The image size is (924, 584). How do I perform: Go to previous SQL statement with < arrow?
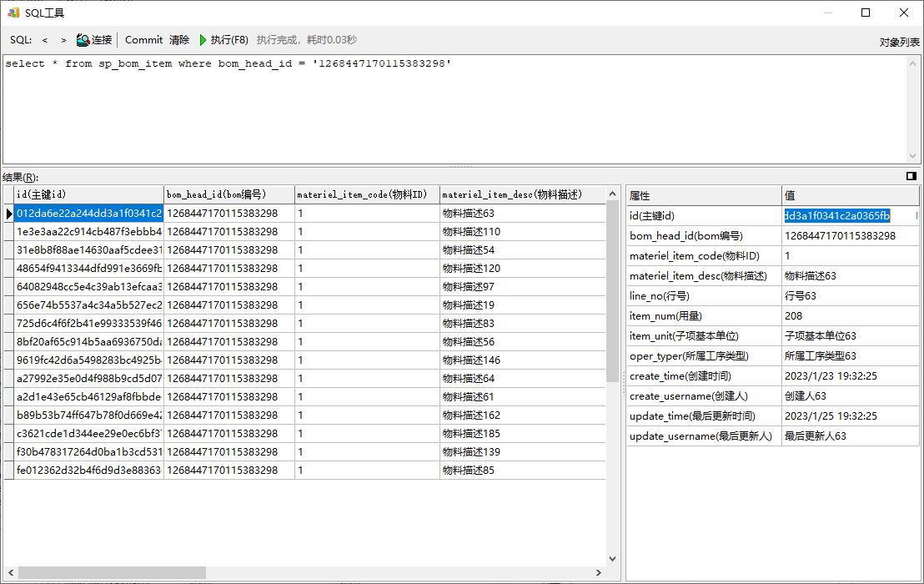click(45, 40)
